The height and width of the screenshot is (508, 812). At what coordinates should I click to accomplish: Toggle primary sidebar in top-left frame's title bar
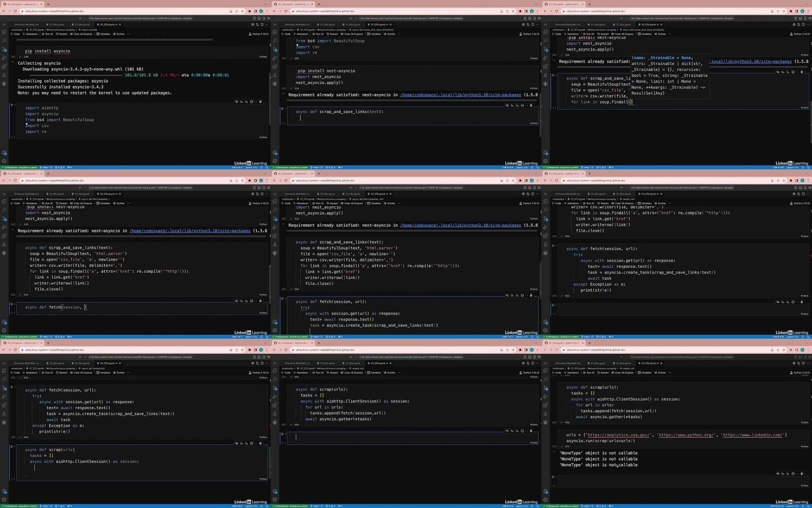point(254,18)
